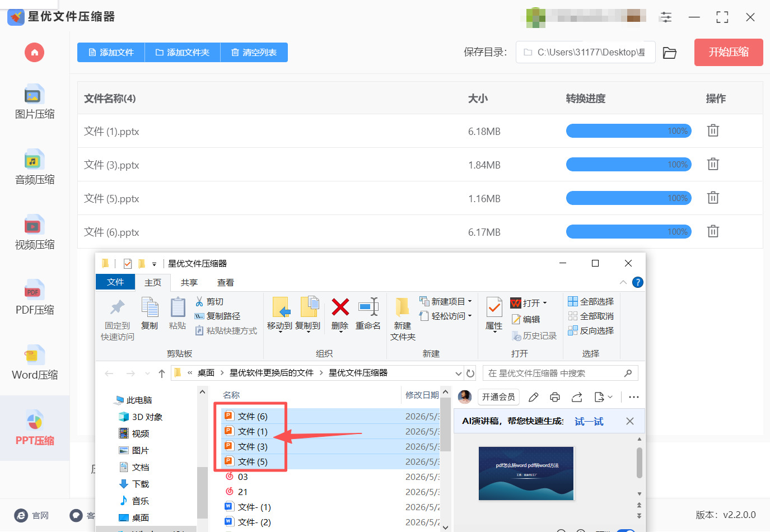The image size is (770, 532).
Task: Click the 试一试 link
Action: pyautogui.click(x=589, y=421)
